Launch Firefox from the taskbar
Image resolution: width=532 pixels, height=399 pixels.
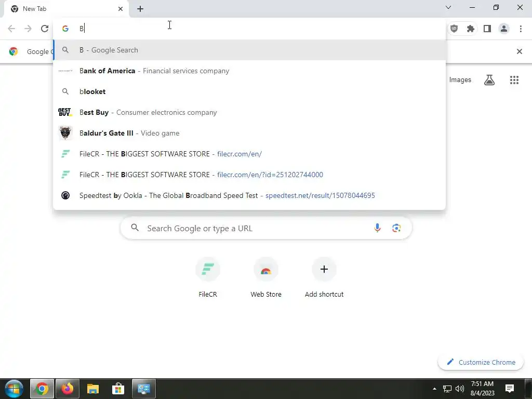67,389
